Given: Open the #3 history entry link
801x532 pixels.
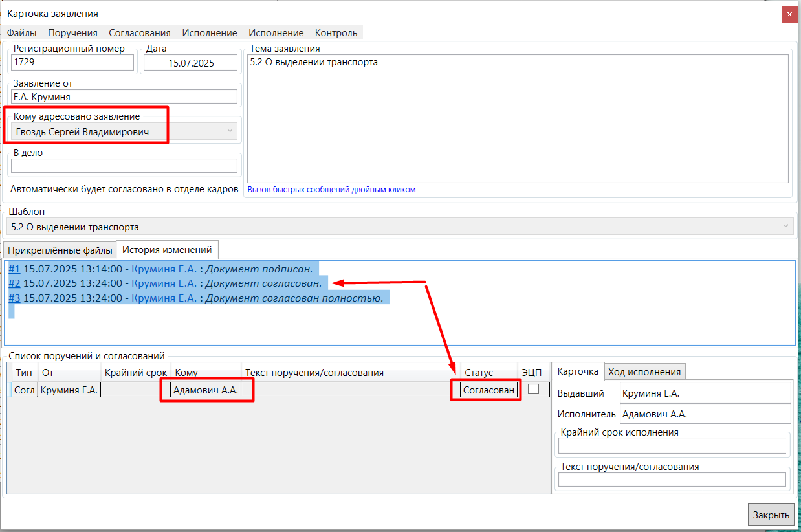Looking at the screenshot, I should pyautogui.click(x=14, y=298).
